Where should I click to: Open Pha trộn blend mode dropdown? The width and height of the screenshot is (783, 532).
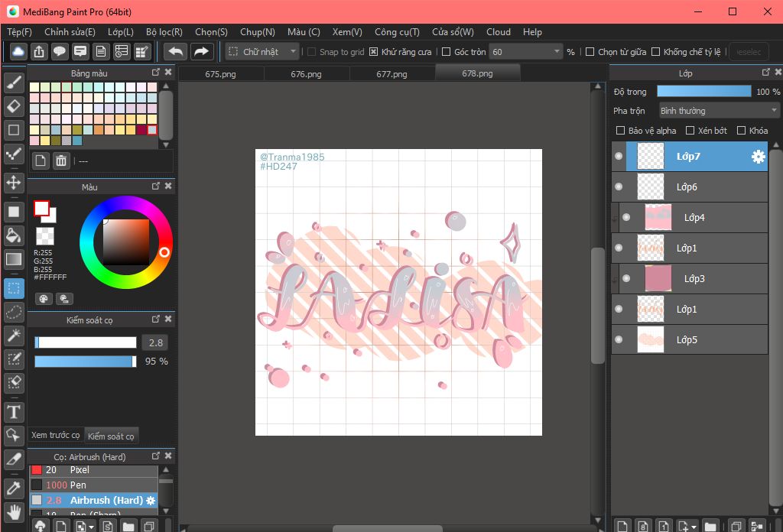click(x=719, y=110)
